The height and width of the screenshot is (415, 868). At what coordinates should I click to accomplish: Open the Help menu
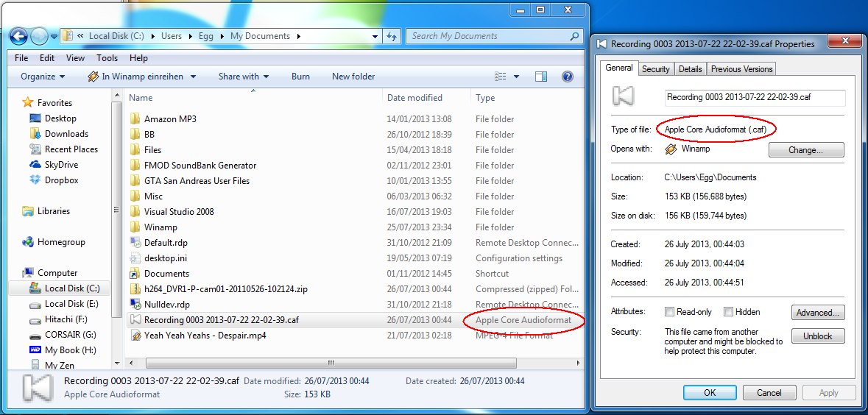click(x=138, y=57)
